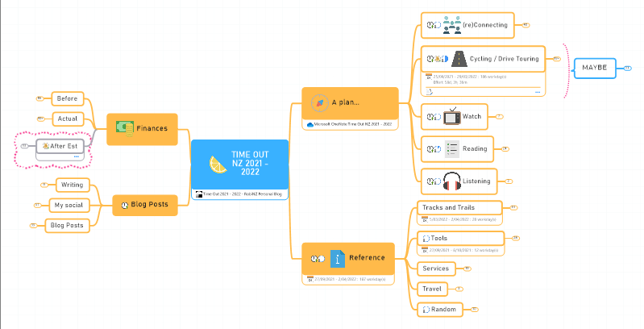The width and height of the screenshot is (644, 329).
Task: Click the ellipsis on Cycling / Drive Touring node
Action: 536,92
